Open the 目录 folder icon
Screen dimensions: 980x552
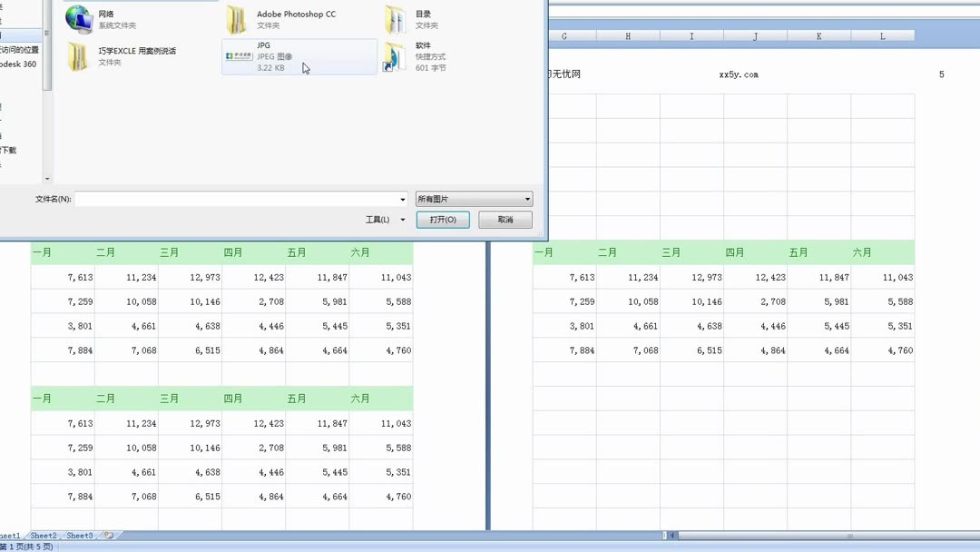(x=395, y=19)
